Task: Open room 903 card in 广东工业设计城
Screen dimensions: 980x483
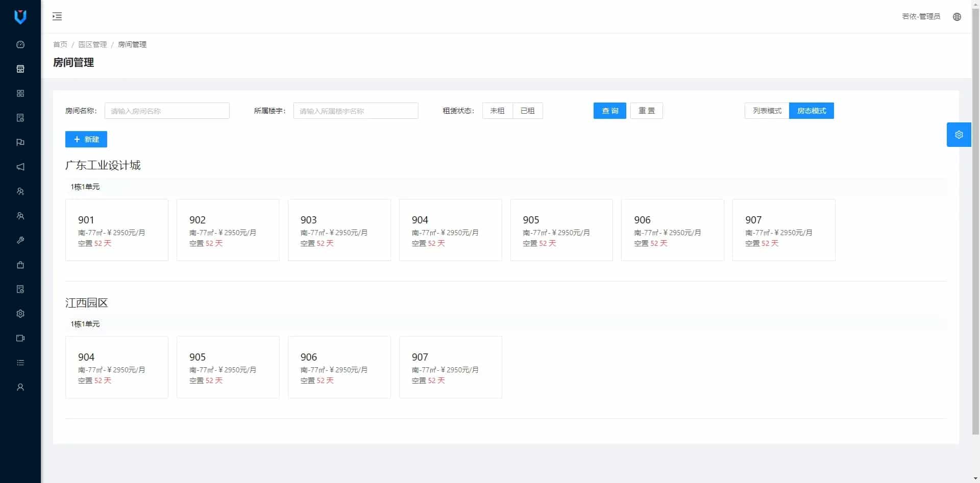Action: (x=339, y=230)
